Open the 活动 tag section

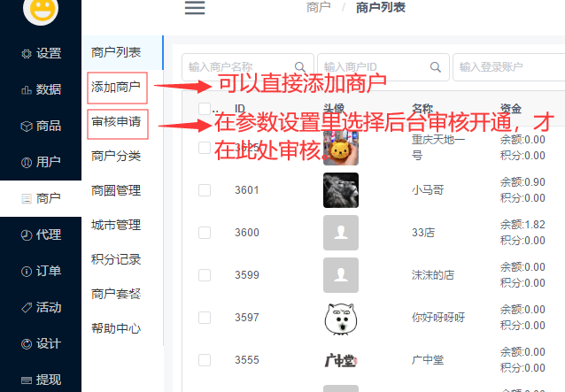point(41,307)
